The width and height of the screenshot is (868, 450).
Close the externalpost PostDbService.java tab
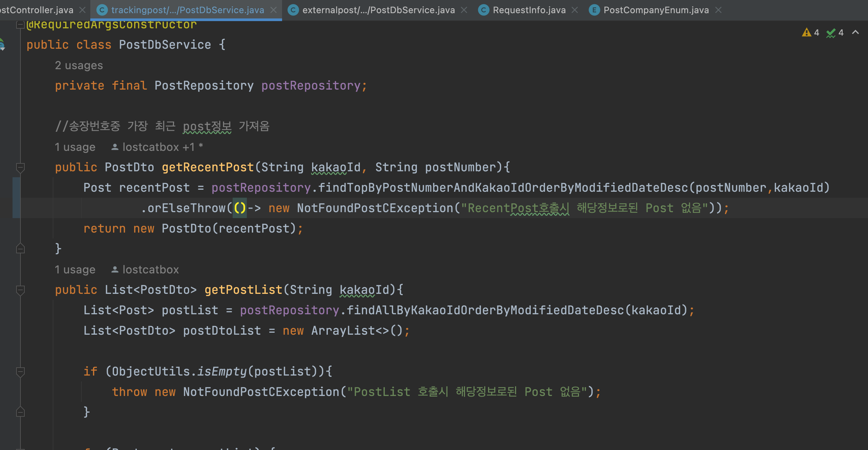[x=464, y=10]
